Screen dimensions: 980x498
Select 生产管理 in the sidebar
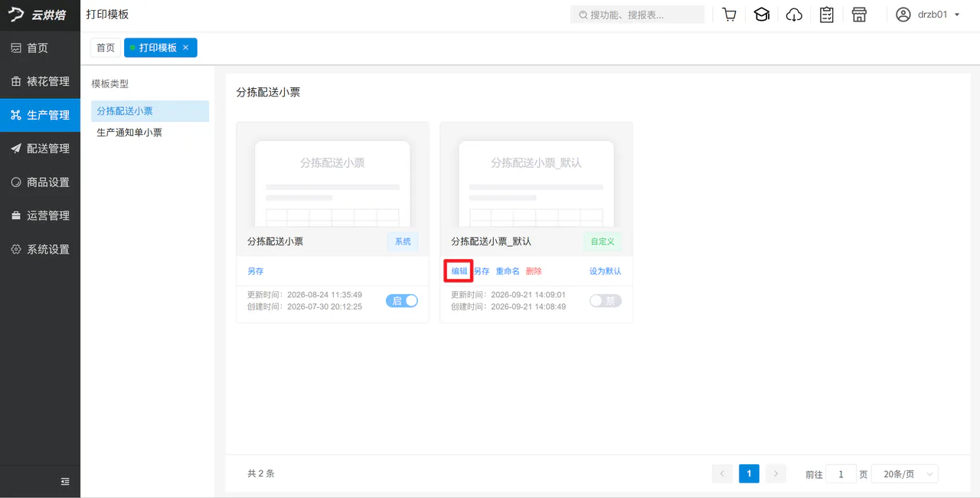pos(40,115)
